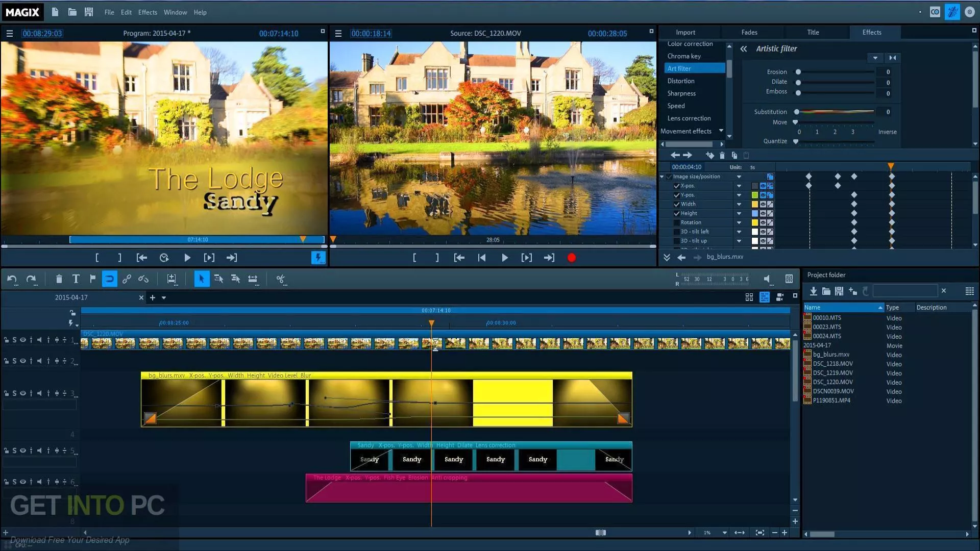This screenshot has height=551, width=980.
Task: Select DSC_1218.MOV in project folder
Action: [832, 364]
